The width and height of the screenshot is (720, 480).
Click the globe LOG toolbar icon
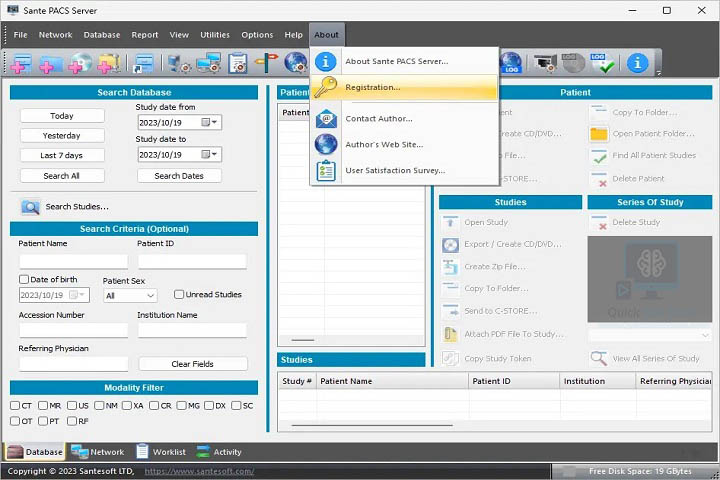(511, 63)
